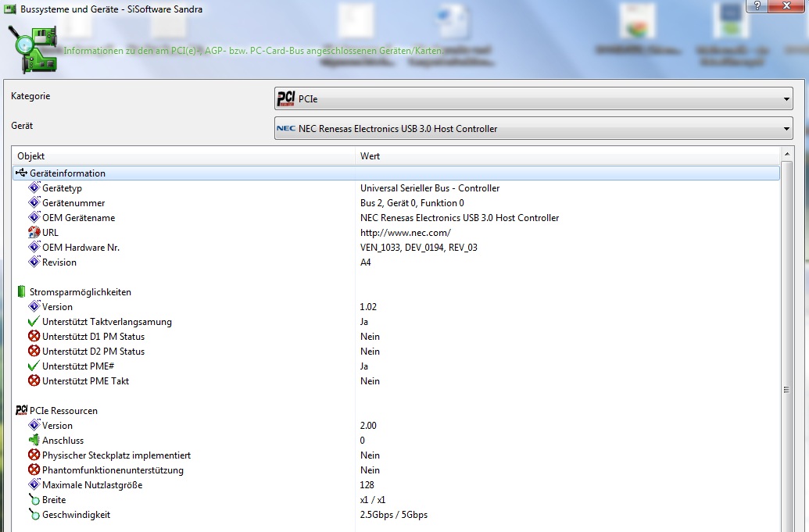Click the PCI icon beside PCIe Ressourcen
The image size is (809, 532).
[x=22, y=410]
